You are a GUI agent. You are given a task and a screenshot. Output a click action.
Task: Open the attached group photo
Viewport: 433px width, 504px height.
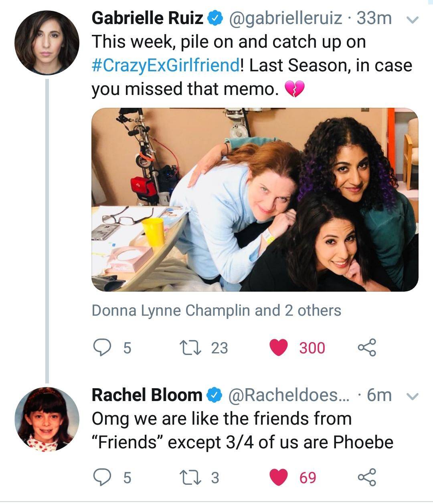(x=255, y=200)
